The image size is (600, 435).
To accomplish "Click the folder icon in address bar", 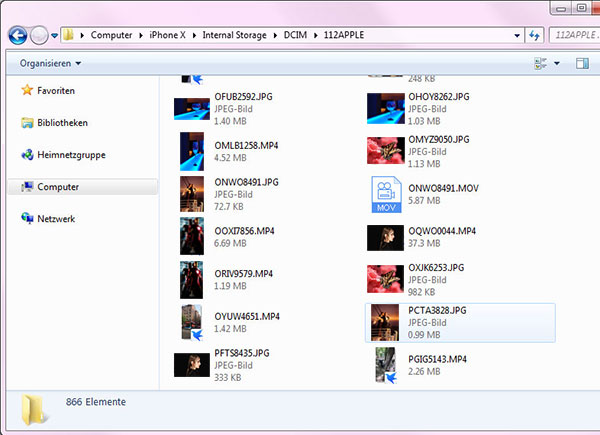I will pos(68,35).
